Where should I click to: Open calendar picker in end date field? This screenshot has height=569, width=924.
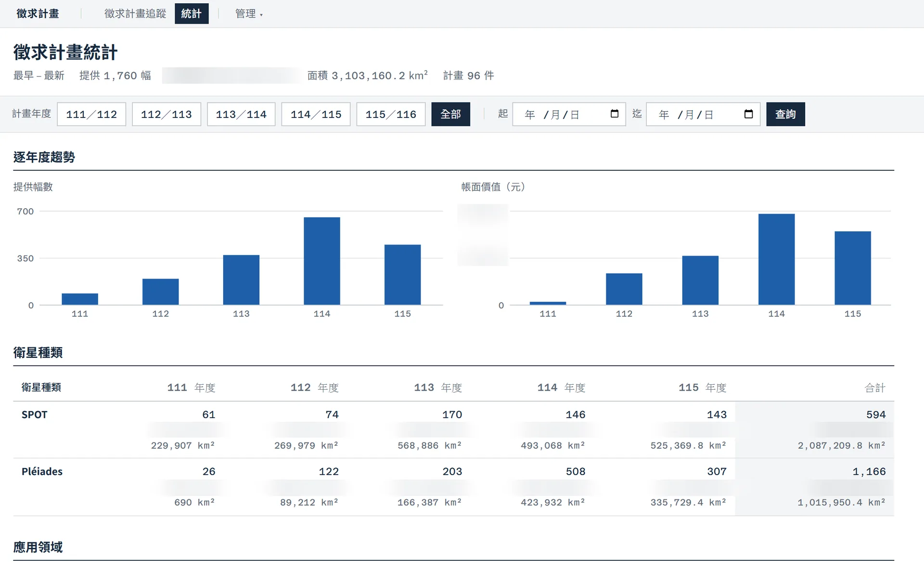tap(748, 114)
